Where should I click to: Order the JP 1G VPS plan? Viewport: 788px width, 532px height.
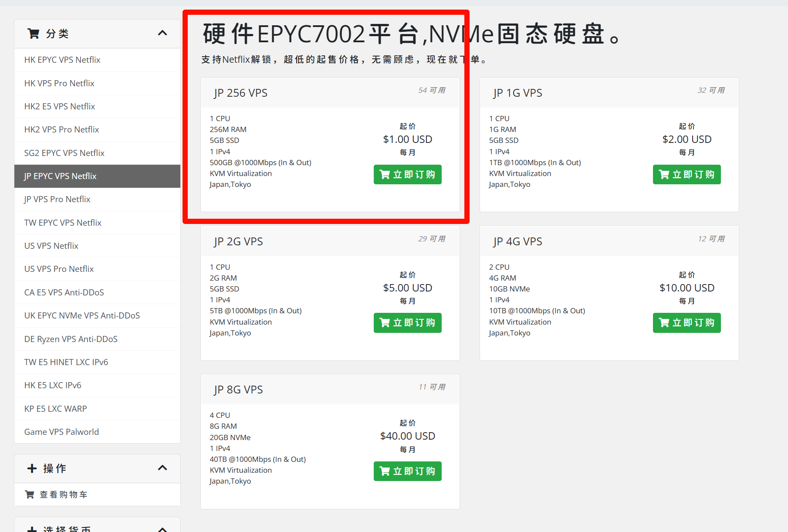click(x=687, y=175)
